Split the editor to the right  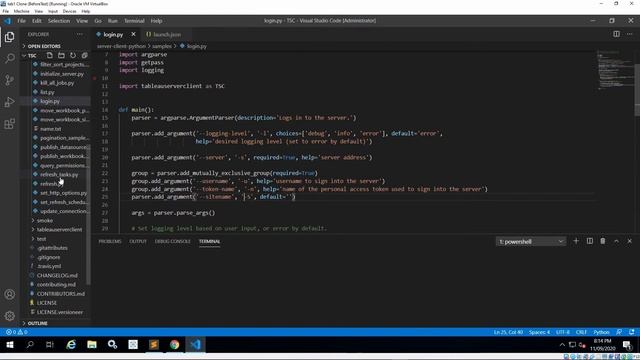616,34
